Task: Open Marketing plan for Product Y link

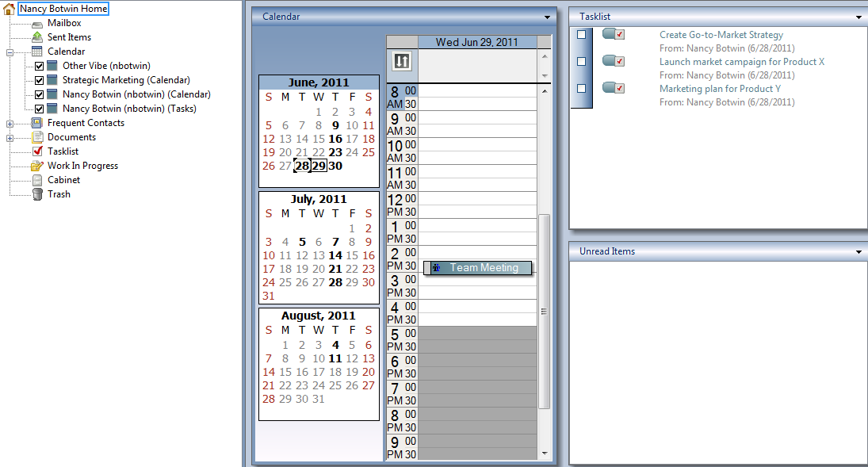Action: click(x=721, y=89)
